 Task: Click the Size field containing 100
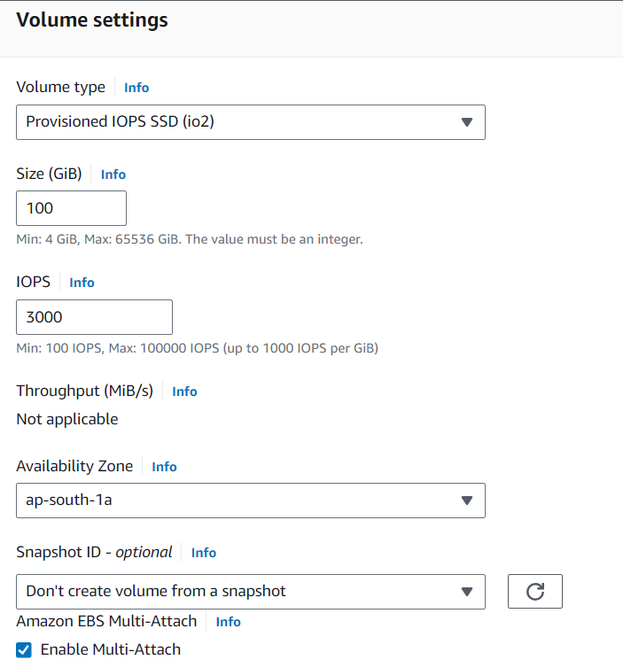[x=71, y=208]
